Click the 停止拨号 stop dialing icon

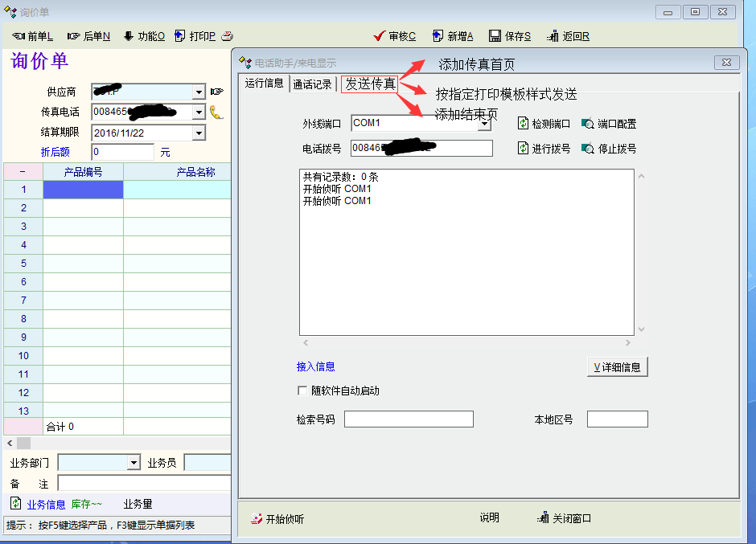588,149
